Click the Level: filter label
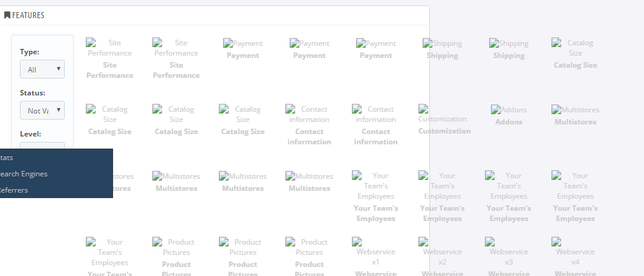Image resolution: width=644 pixels, height=276 pixels. click(30, 134)
